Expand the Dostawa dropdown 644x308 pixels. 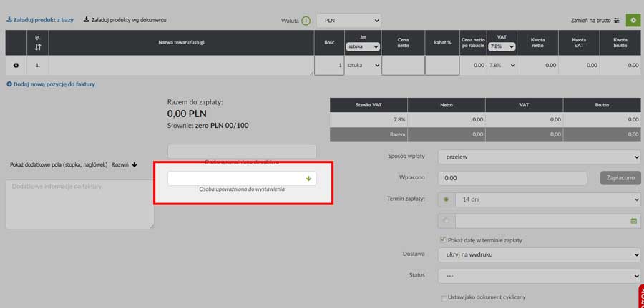coord(540,254)
